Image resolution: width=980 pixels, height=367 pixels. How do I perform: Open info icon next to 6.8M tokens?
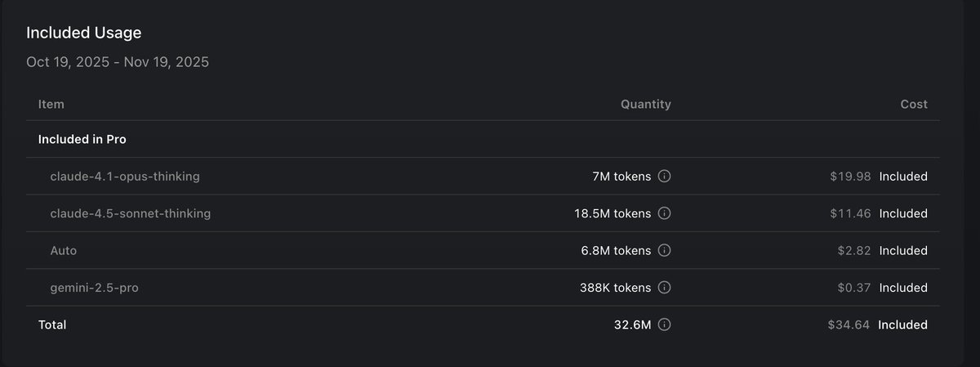coord(665,251)
